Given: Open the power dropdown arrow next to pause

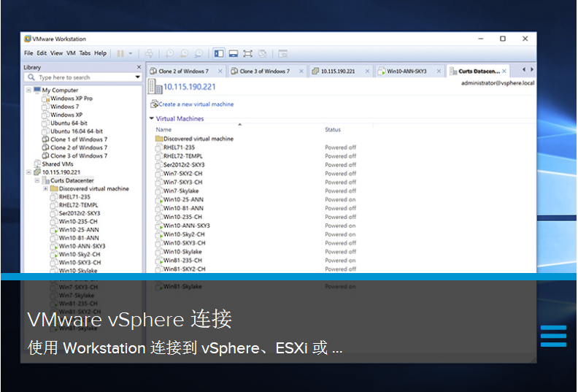Looking at the screenshot, I should pyautogui.click(x=131, y=53).
